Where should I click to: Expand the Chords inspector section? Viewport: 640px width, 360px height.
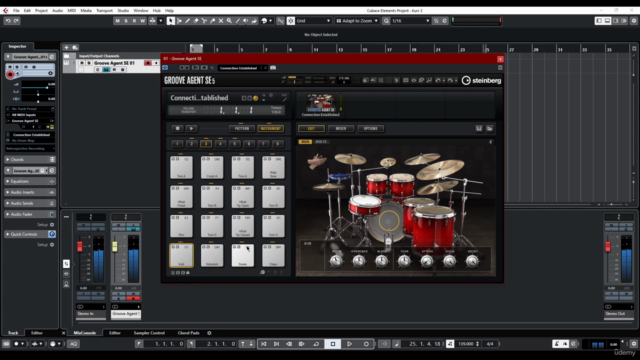[29, 160]
